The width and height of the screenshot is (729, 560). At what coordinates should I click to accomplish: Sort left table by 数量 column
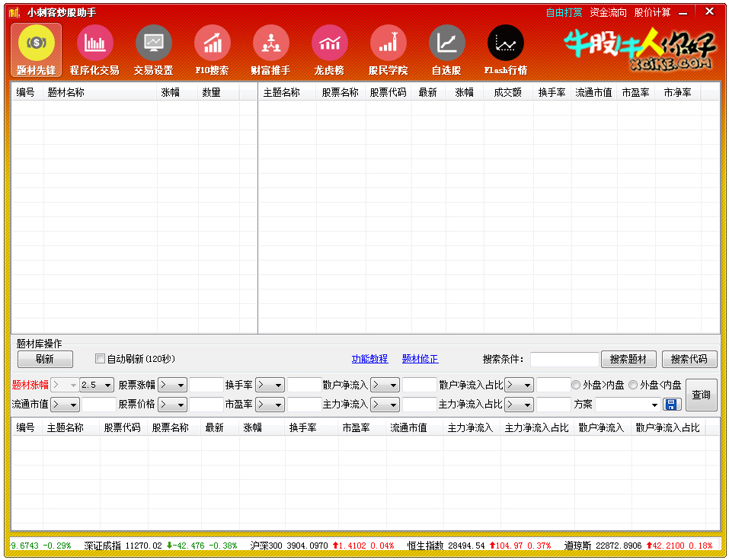pos(219,92)
